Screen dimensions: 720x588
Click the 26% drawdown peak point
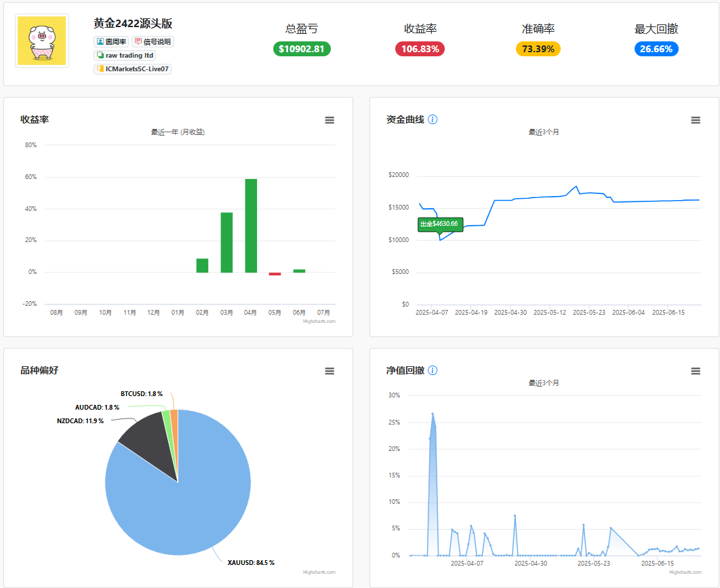(x=433, y=414)
